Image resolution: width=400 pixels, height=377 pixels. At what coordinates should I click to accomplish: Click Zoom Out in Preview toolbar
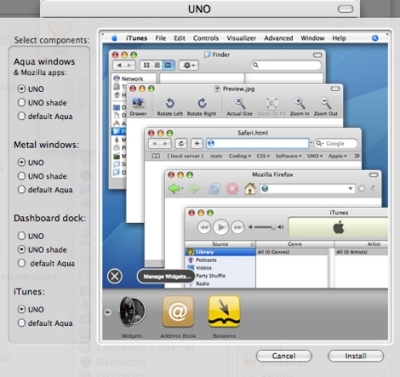pyautogui.click(x=326, y=106)
